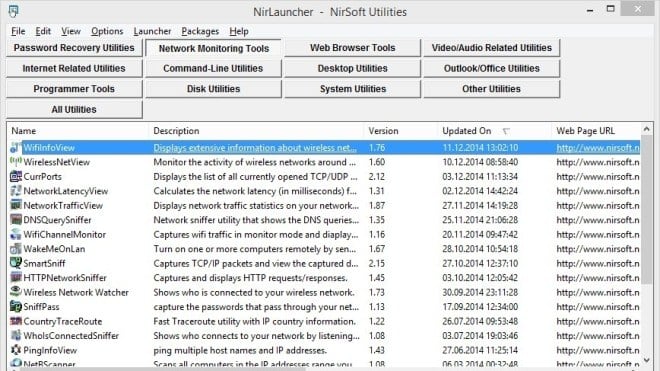This screenshot has width=660, height=371.
Task: Sort by Updated On column header
Action: (x=494, y=131)
